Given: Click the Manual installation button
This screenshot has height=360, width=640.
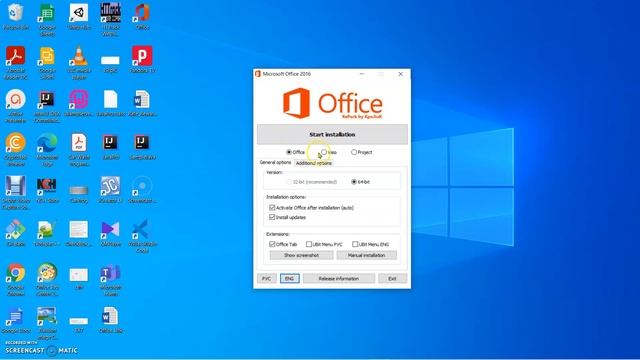Looking at the screenshot, I should pos(366,255).
